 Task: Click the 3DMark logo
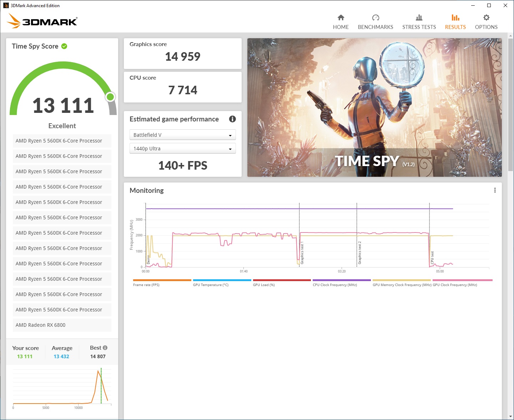tap(42, 21)
